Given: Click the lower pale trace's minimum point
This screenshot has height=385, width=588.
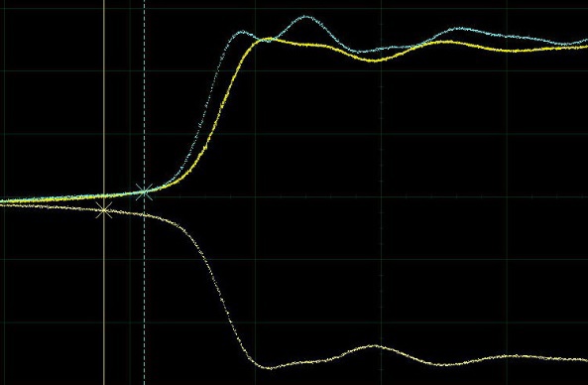Looking at the screenshot, I should tap(270, 368).
